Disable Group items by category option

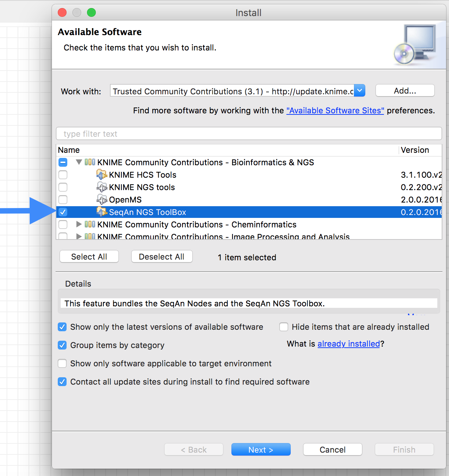pos(63,345)
